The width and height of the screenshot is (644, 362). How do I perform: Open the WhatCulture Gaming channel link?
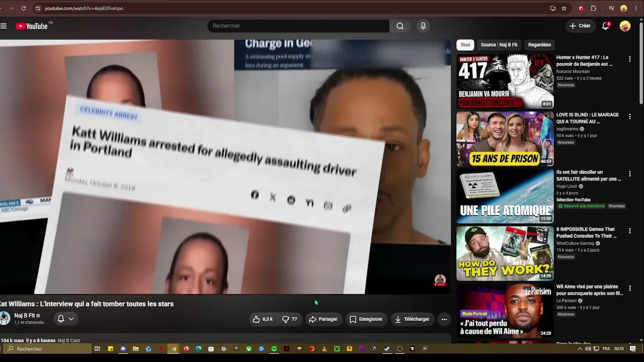pos(576,243)
